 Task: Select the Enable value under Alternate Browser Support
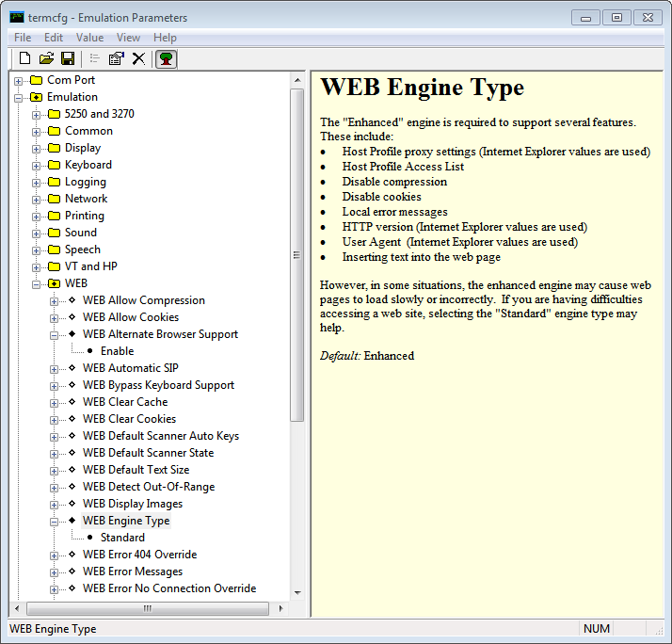click(x=117, y=351)
